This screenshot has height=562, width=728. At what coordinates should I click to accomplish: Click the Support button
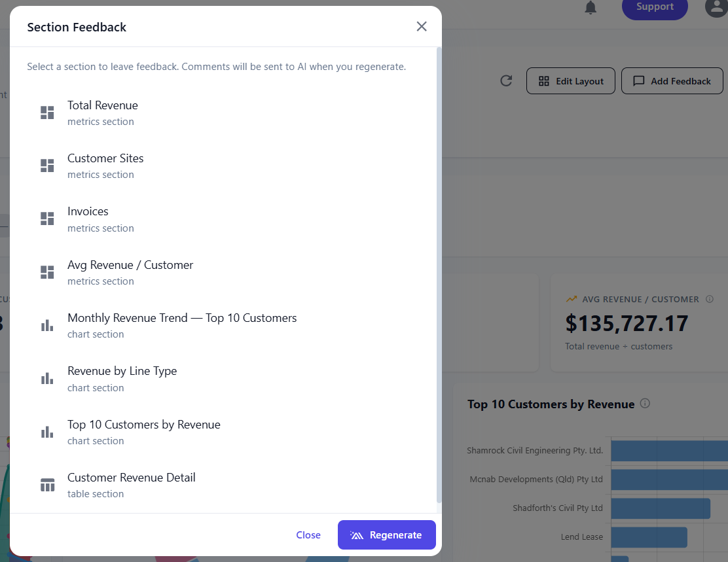tap(655, 7)
